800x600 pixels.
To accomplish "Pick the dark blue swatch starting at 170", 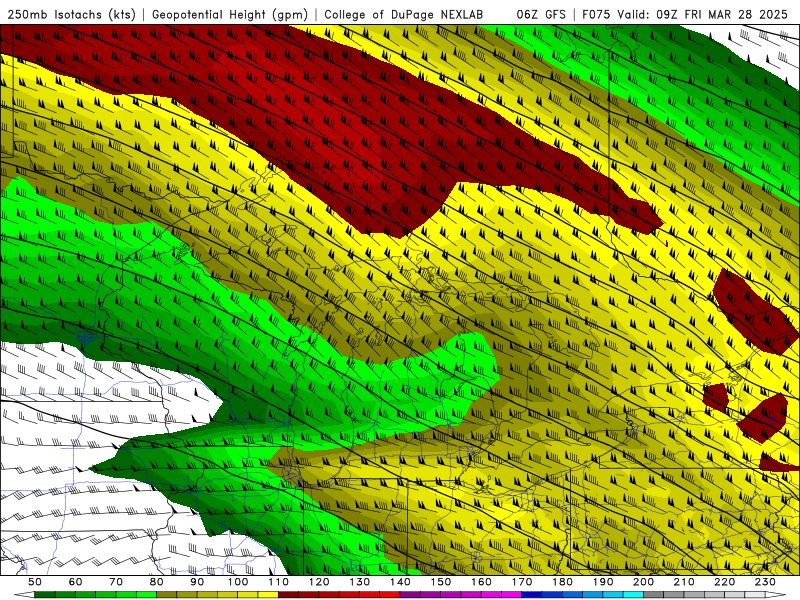I will 532,594.
